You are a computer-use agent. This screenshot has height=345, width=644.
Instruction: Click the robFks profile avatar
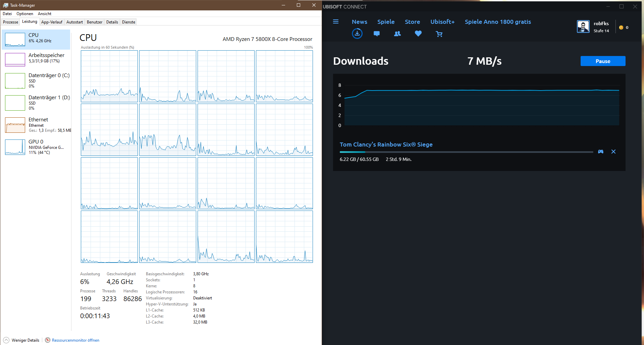583,26
